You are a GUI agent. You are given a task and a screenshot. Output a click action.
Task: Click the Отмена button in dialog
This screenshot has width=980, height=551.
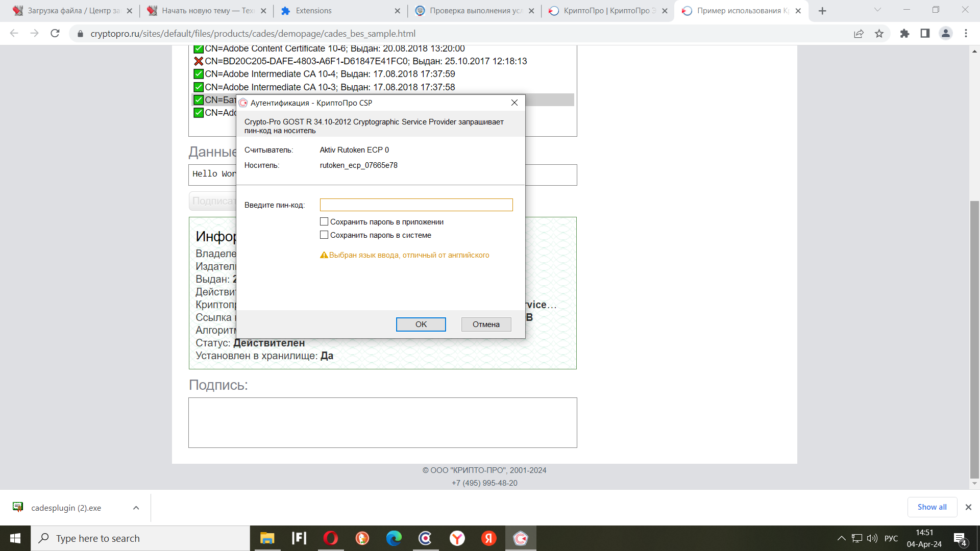tap(486, 324)
